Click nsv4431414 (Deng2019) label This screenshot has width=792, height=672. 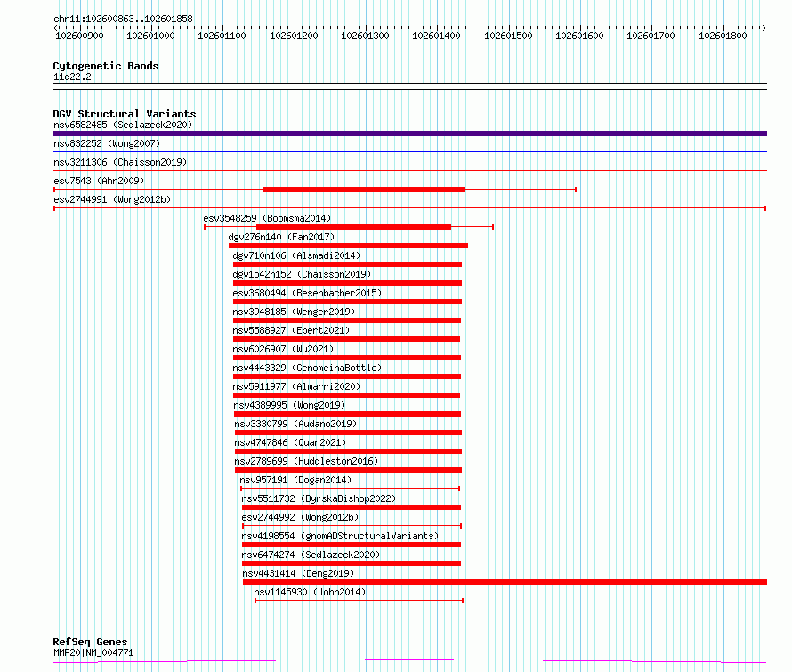pos(298,573)
